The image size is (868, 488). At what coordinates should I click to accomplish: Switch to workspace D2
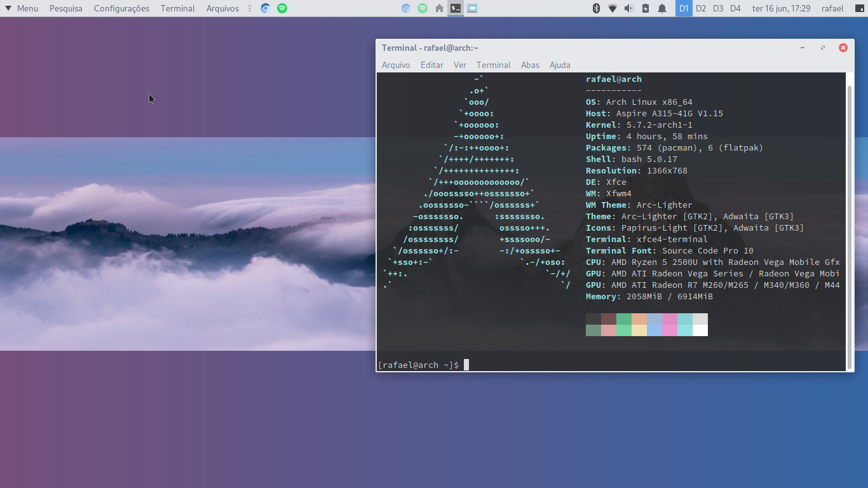(701, 8)
